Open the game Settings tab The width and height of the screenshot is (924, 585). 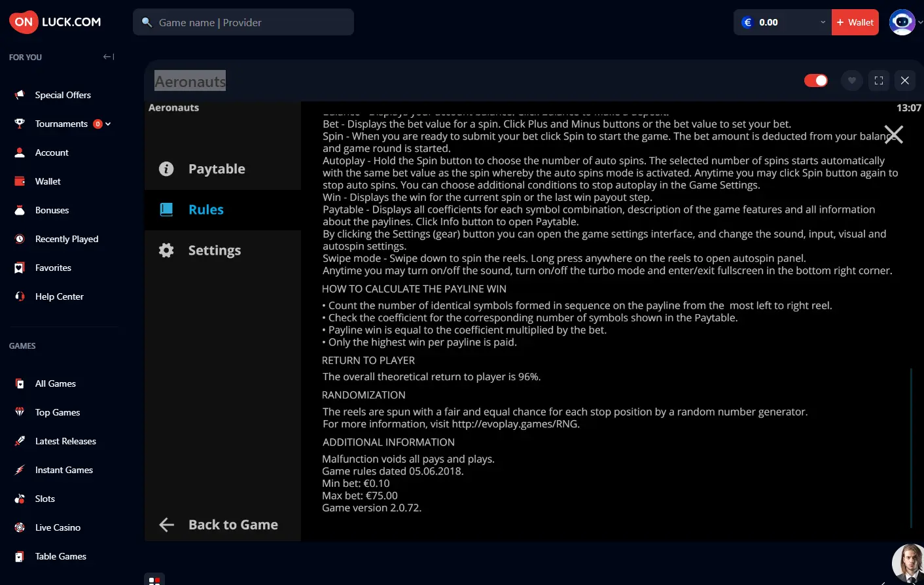(x=222, y=250)
